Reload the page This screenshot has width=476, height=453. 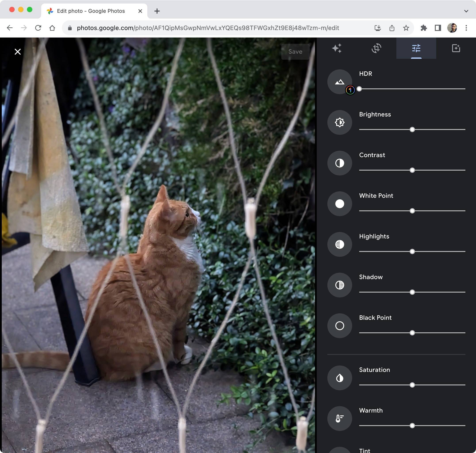coord(38,28)
